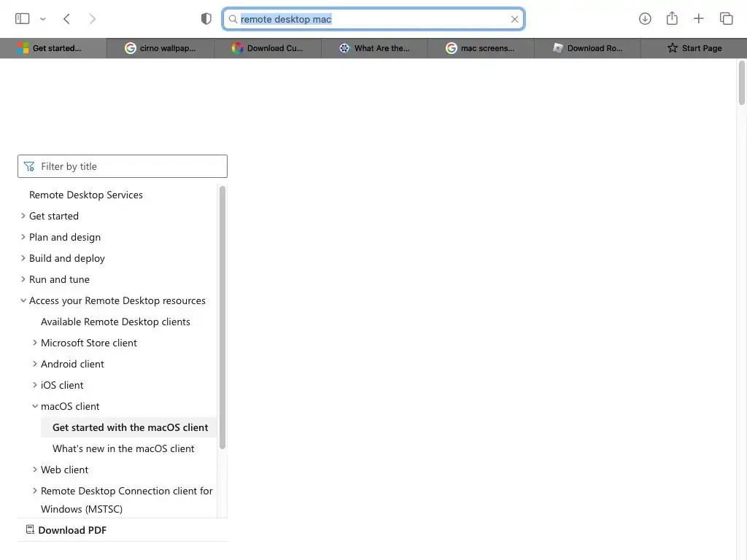Click the Filter by title field
The height and width of the screenshot is (560, 747).
pos(123,166)
